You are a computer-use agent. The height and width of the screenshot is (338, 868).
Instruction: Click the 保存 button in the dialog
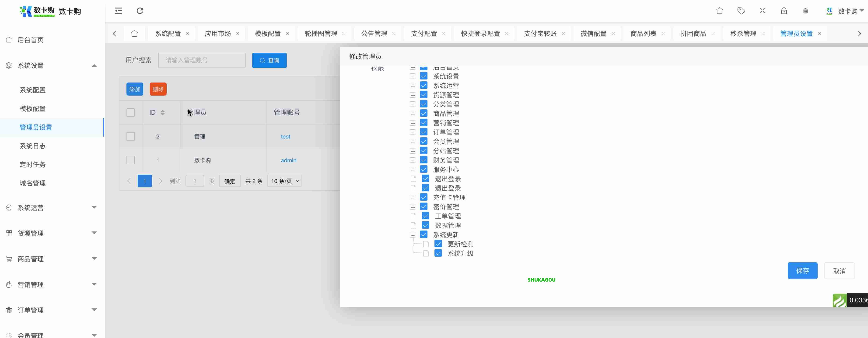pyautogui.click(x=802, y=271)
